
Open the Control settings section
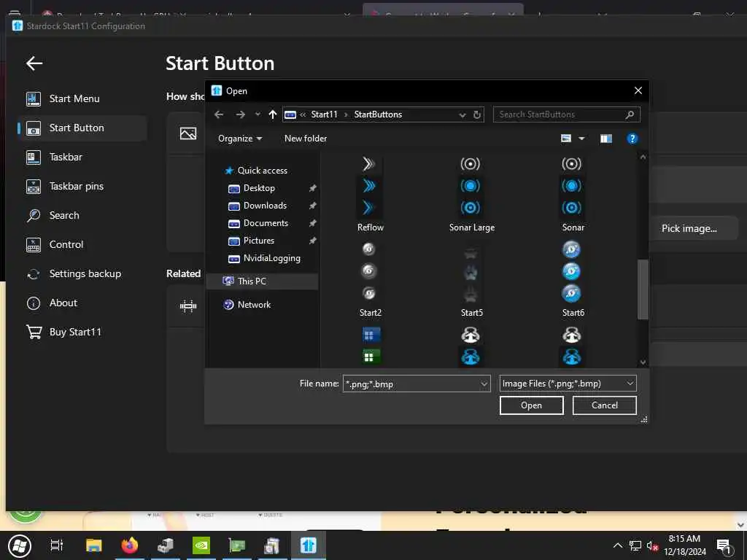[x=82, y=244]
